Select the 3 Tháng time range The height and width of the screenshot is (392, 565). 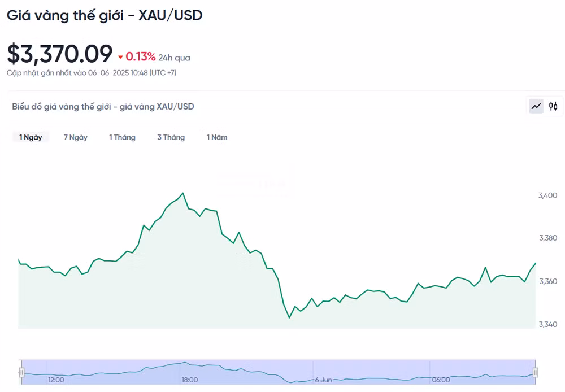[171, 137]
